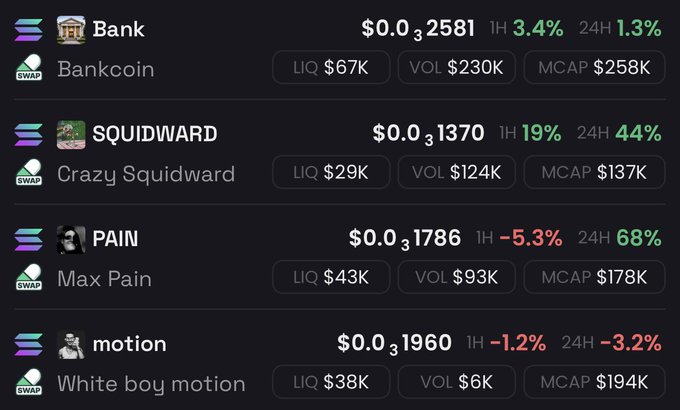Click the MCAP $137K badge for SQUIDWARD
This screenshot has height=410, width=680.
point(594,172)
